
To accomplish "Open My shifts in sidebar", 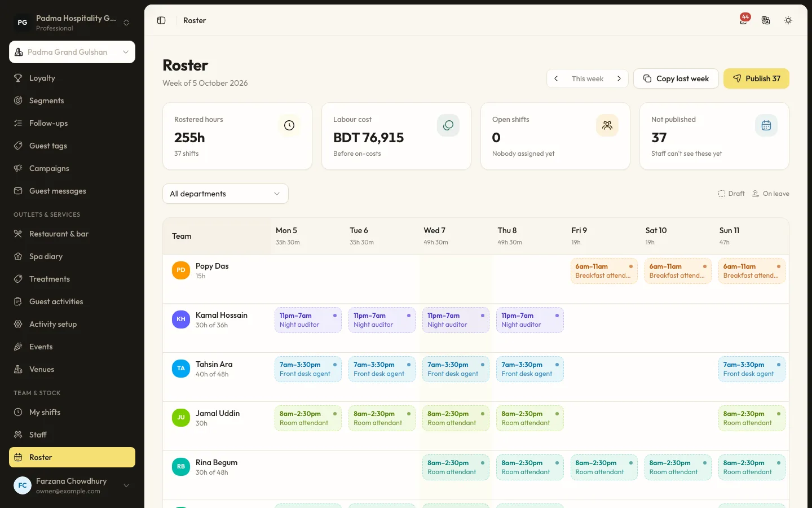I will 72,412.
